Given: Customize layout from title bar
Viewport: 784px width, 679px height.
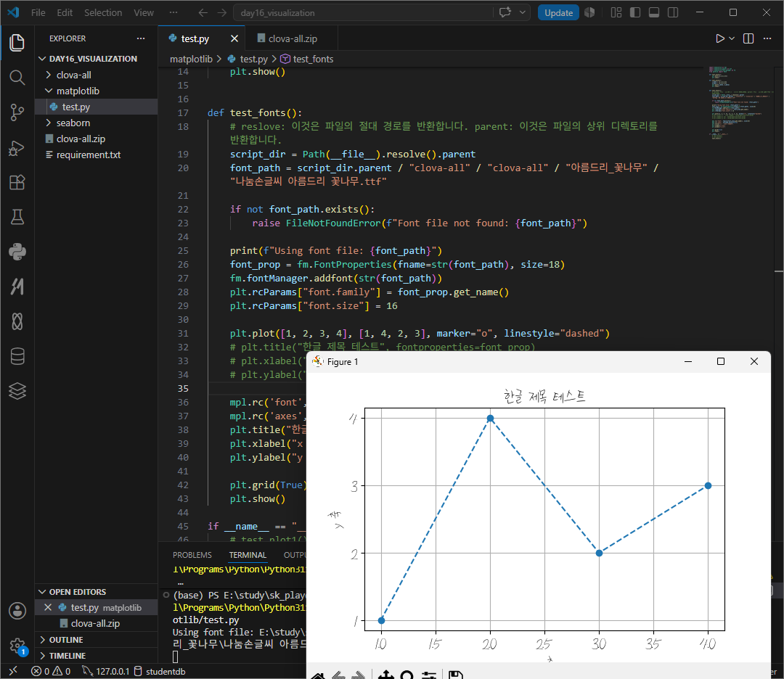Looking at the screenshot, I should [x=616, y=12].
